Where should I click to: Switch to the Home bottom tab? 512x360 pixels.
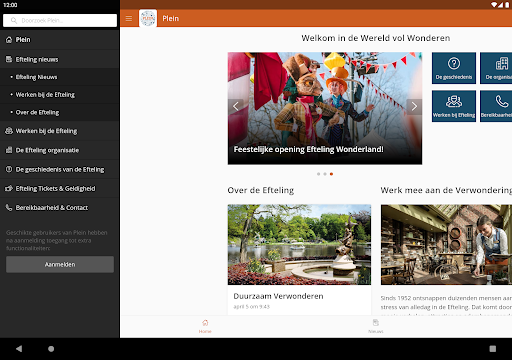click(205, 327)
